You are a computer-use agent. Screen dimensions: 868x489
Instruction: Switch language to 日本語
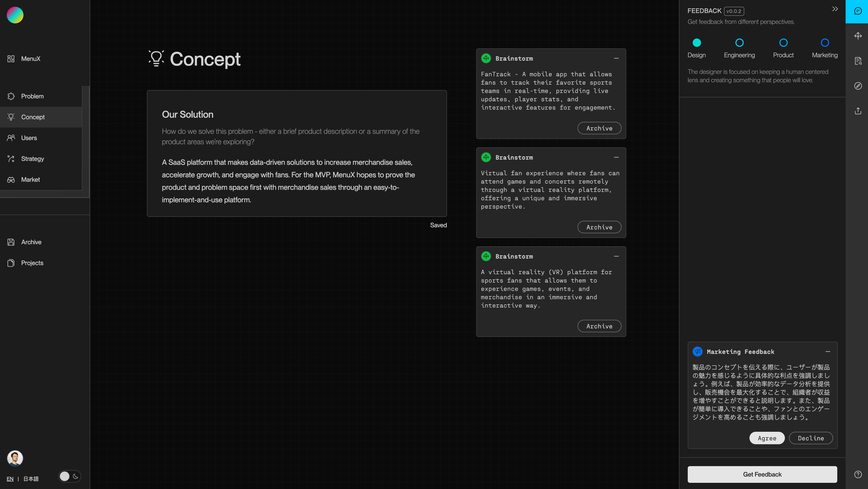[31, 479]
